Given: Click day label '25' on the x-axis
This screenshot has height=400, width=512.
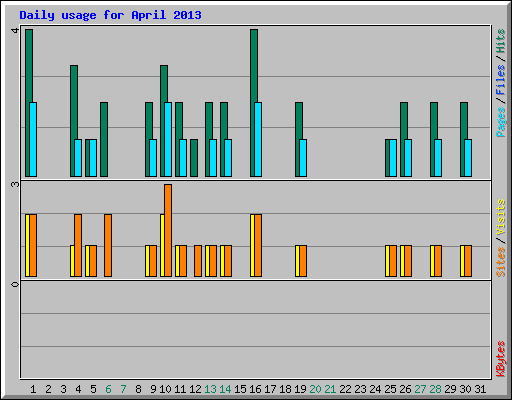Looking at the screenshot, I should [x=390, y=389].
